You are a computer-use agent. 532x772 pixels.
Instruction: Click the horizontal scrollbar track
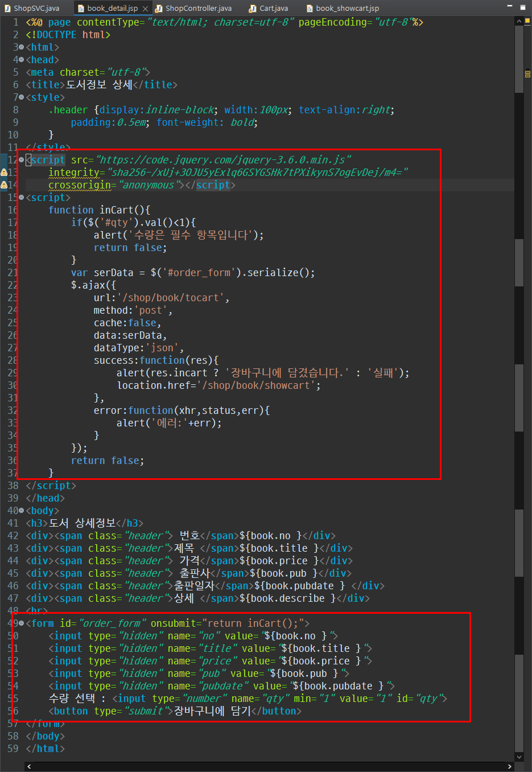[x=269, y=766]
